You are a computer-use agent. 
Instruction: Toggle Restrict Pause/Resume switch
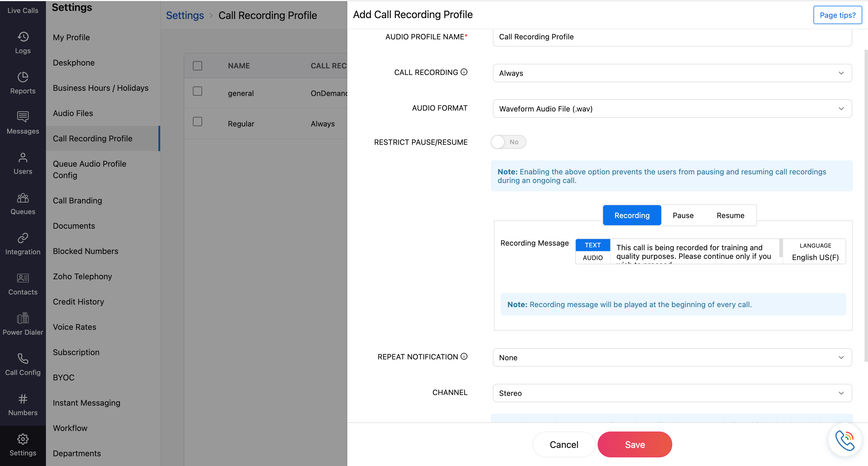pyautogui.click(x=508, y=142)
